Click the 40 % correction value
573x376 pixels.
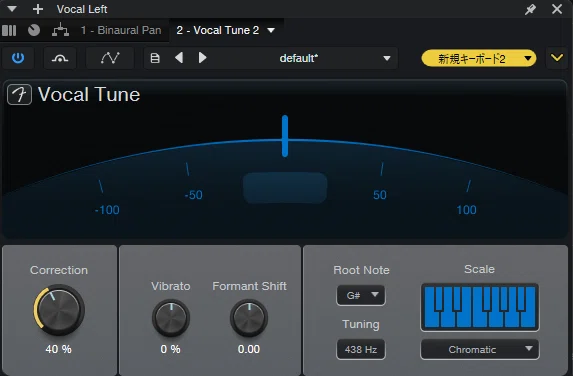(x=58, y=349)
